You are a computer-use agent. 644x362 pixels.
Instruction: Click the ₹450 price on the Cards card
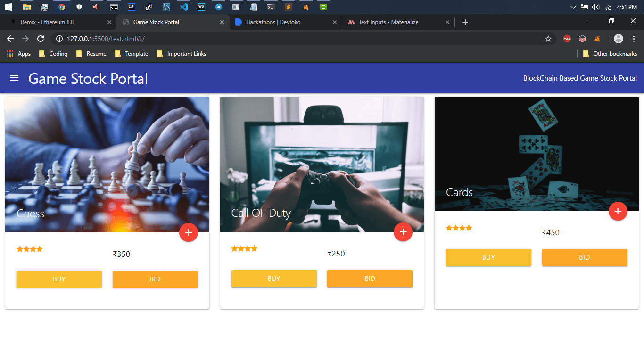click(x=551, y=232)
